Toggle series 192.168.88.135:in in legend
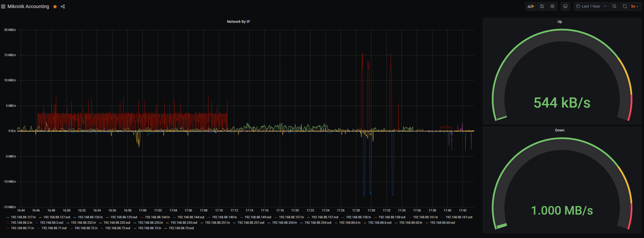This screenshot has width=644, height=238. (90, 217)
